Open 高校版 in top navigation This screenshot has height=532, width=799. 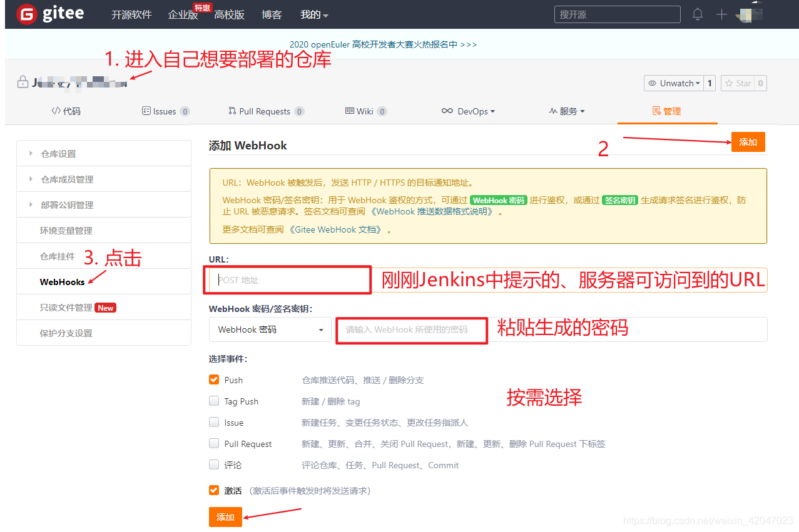tap(229, 14)
